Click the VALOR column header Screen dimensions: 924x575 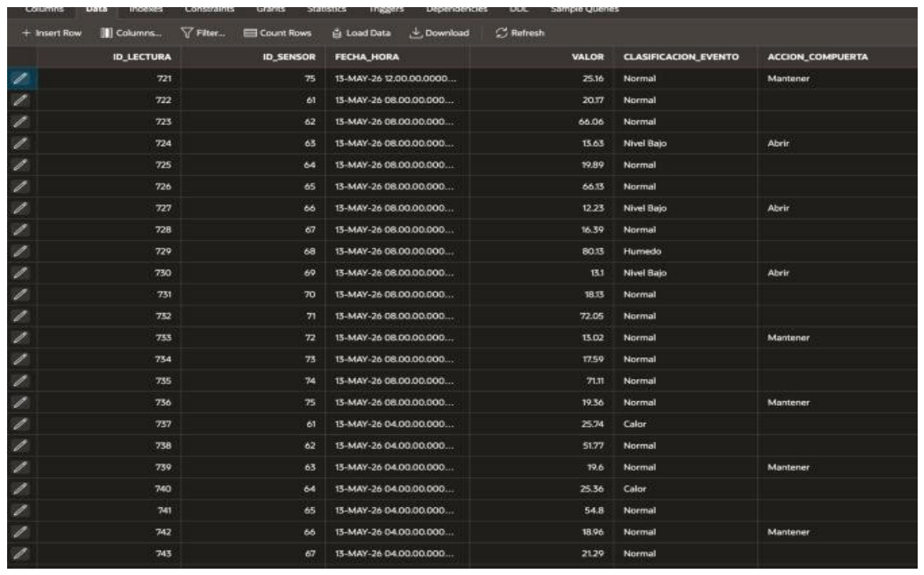pos(541,57)
